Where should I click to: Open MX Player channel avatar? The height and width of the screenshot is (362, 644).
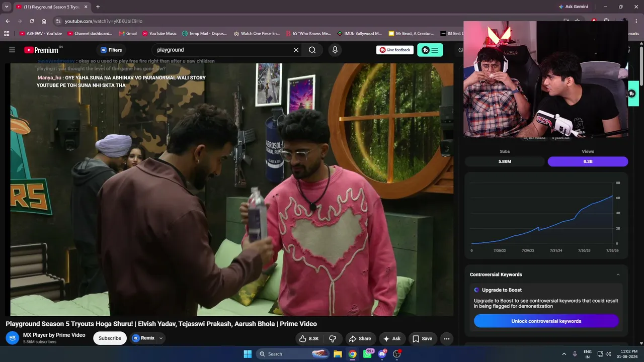(12, 338)
